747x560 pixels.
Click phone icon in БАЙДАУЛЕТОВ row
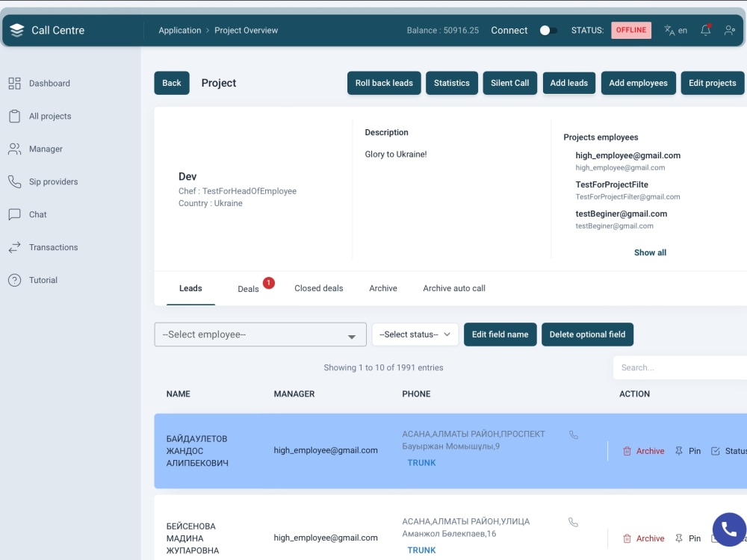point(574,435)
